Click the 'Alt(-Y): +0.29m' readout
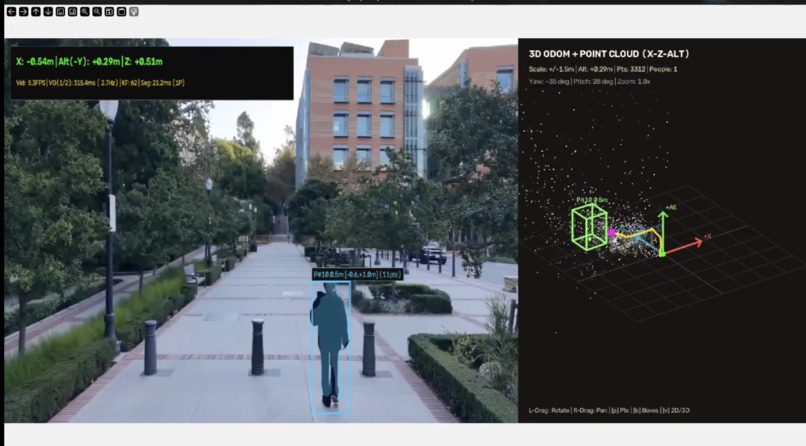Viewport: 806px width, 446px height. [89, 62]
